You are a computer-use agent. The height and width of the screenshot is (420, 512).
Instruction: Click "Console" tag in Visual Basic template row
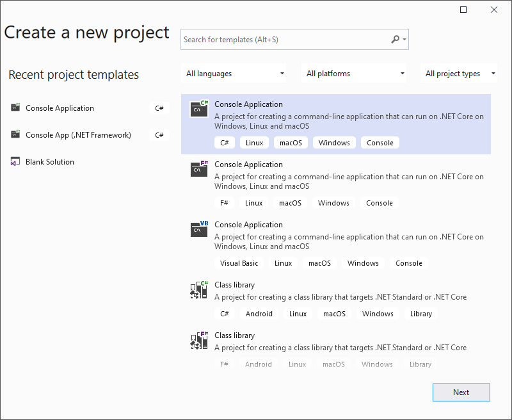point(409,263)
